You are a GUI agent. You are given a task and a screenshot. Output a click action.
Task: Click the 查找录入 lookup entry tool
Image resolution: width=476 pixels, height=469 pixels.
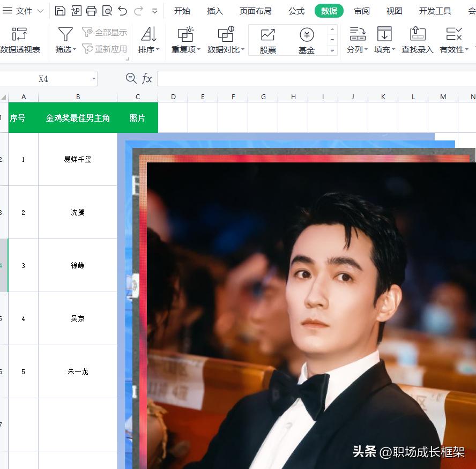417,40
